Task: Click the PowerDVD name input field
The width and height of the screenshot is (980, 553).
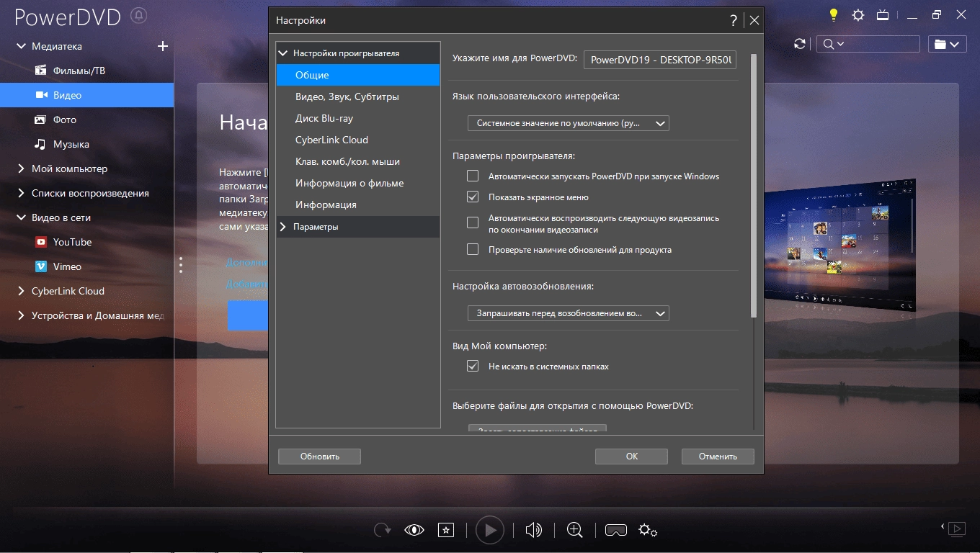Action: click(661, 60)
